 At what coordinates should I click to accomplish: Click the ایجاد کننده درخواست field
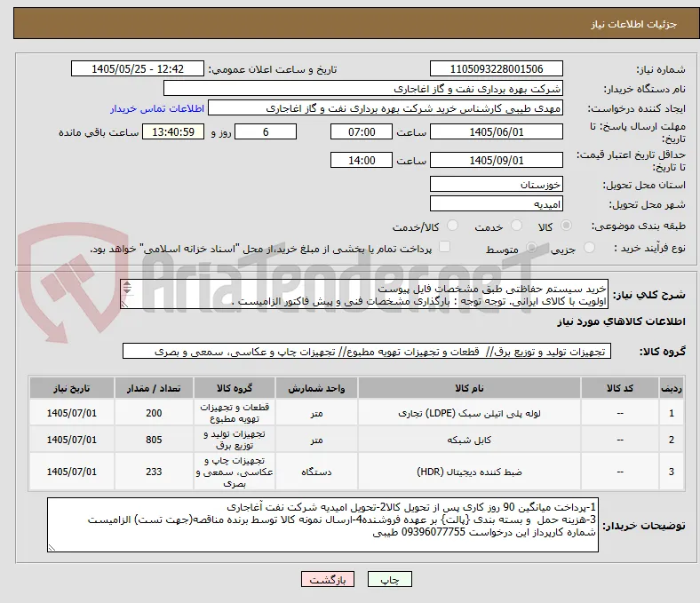(x=386, y=108)
